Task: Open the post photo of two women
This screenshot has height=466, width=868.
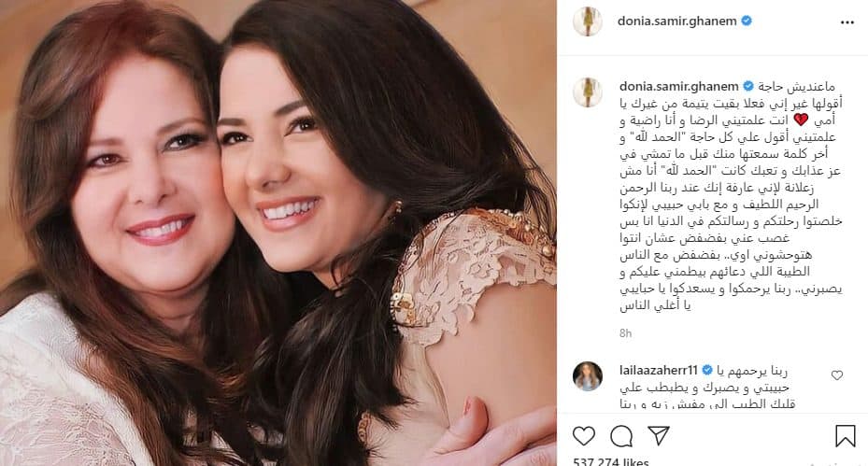Action: click(x=277, y=233)
